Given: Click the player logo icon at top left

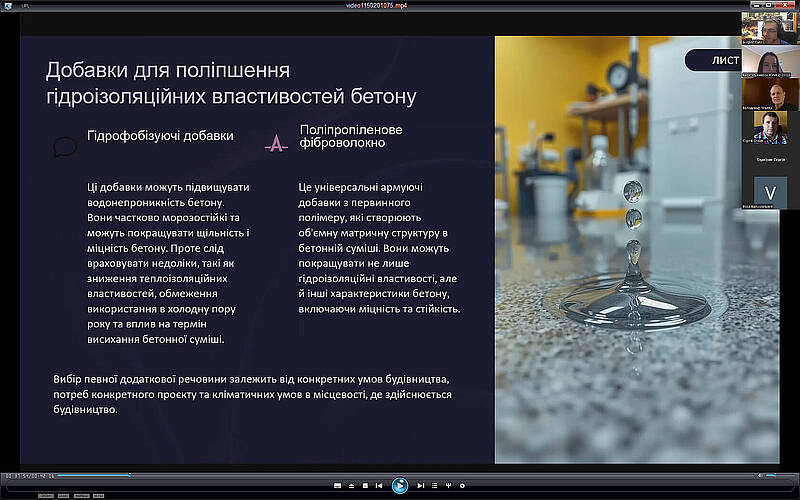Looking at the screenshot, I should (8, 6).
